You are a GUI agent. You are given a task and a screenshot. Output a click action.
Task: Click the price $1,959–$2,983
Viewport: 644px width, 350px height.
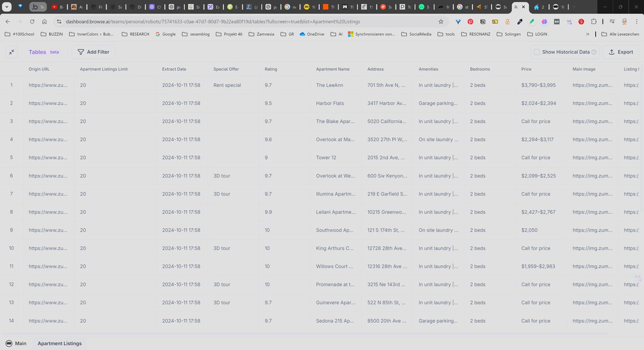(x=538, y=266)
